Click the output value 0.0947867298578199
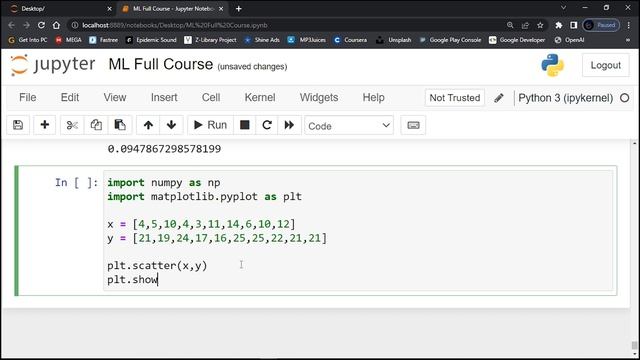Image resolution: width=640 pixels, height=360 pixels. (x=164, y=149)
